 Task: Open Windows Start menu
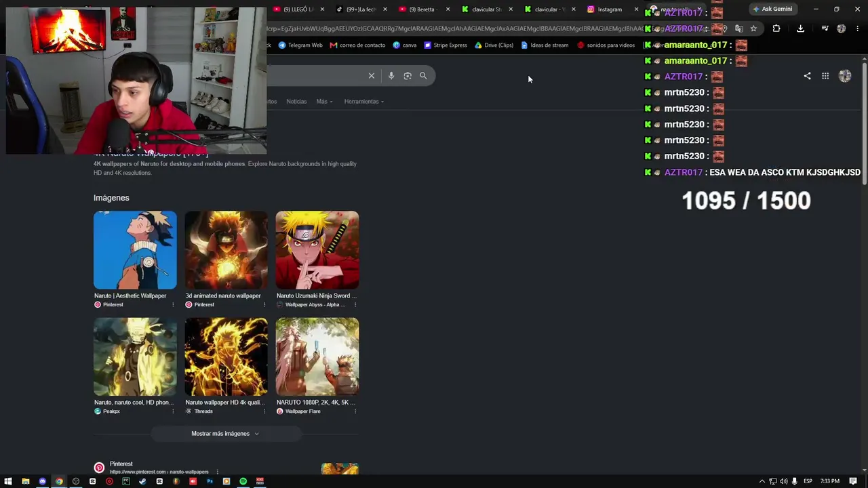8,481
